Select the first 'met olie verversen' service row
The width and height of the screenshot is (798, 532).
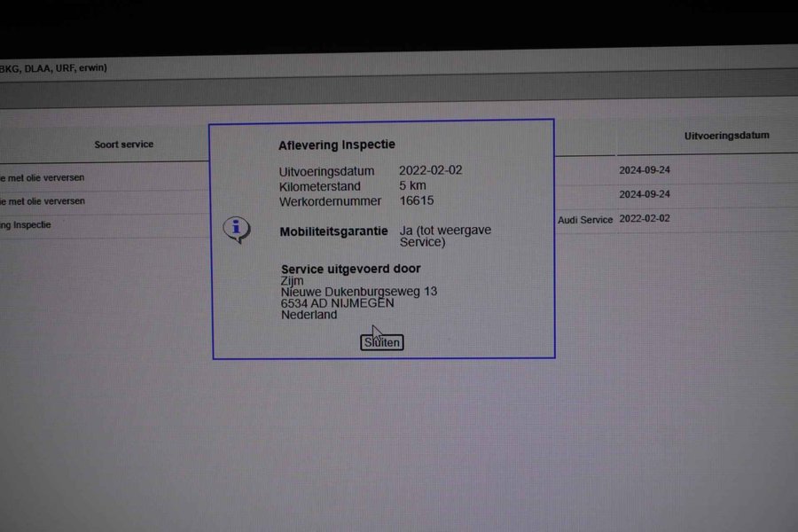tap(43, 177)
